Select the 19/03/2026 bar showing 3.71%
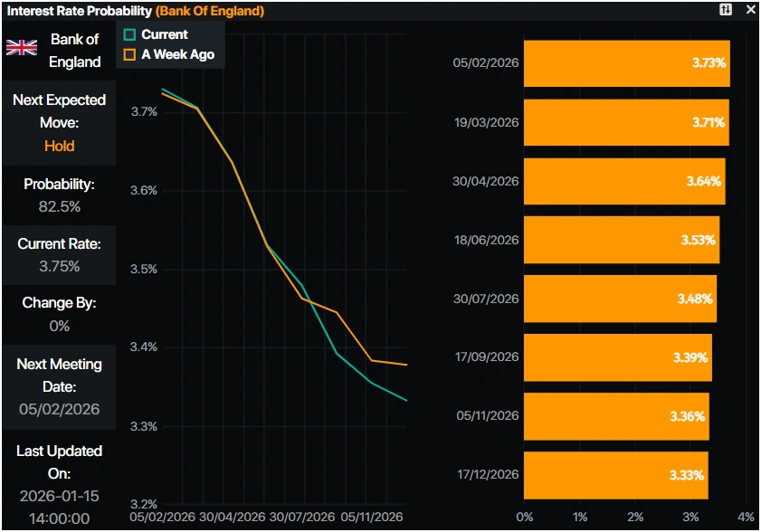Viewport: 761px width, 532px height. [x=625, y=122]
